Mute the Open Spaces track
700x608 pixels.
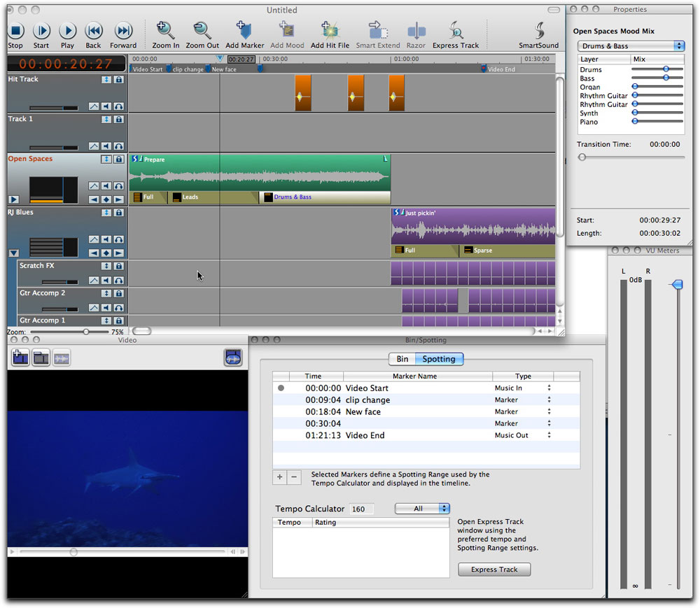(x=106, y=186)
